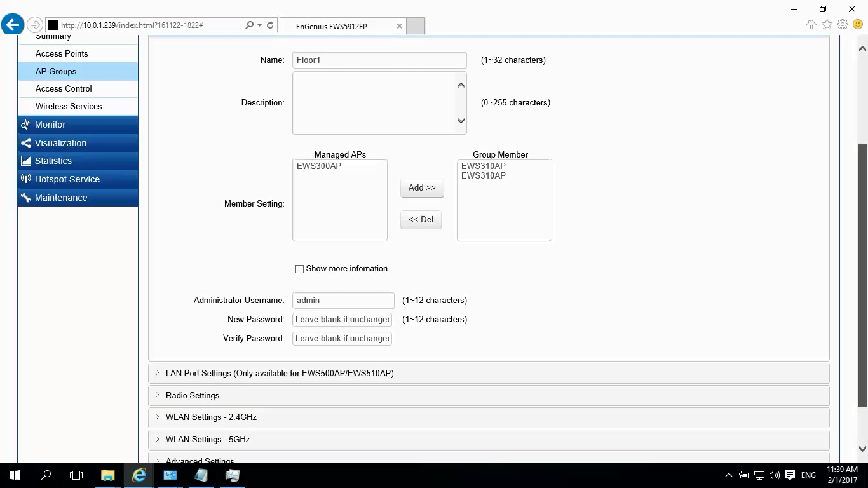Click page scrollbar down arrow

tap(862, 449)
